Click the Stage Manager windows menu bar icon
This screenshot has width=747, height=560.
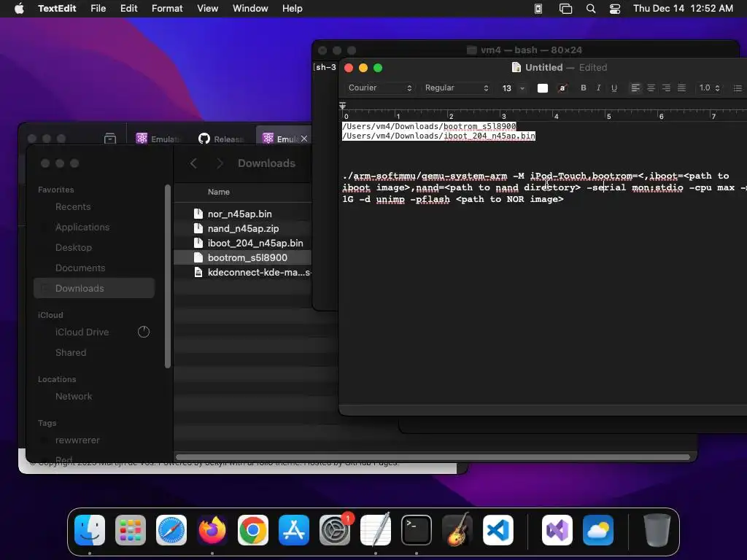click(565, 9)
